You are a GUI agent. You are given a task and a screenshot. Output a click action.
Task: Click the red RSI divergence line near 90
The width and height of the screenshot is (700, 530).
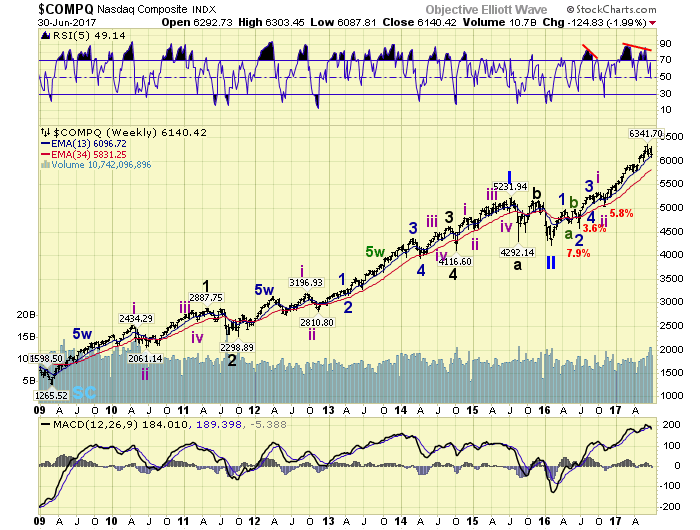(x=637, y=46)
